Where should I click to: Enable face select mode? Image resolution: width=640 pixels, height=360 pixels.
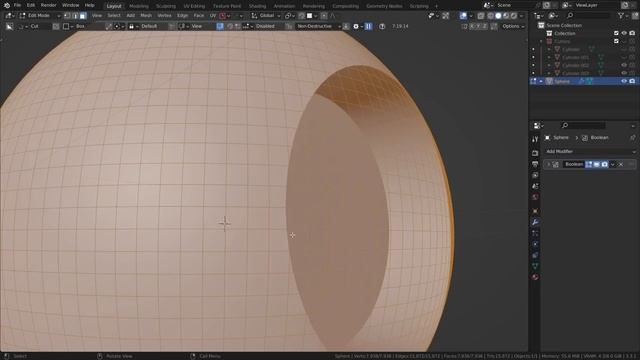pos(83,16)
